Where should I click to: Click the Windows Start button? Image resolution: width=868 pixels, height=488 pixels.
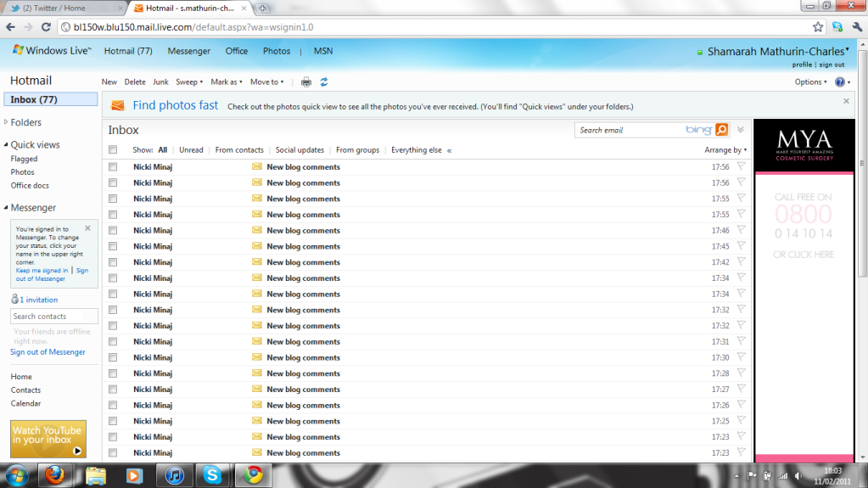[17, 475]
